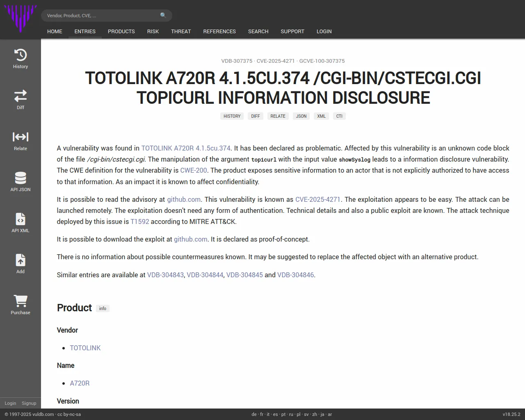Switch language to it
Image resolution: width=525 pixels, height=420 pixels.
click(x=268, y=414)
